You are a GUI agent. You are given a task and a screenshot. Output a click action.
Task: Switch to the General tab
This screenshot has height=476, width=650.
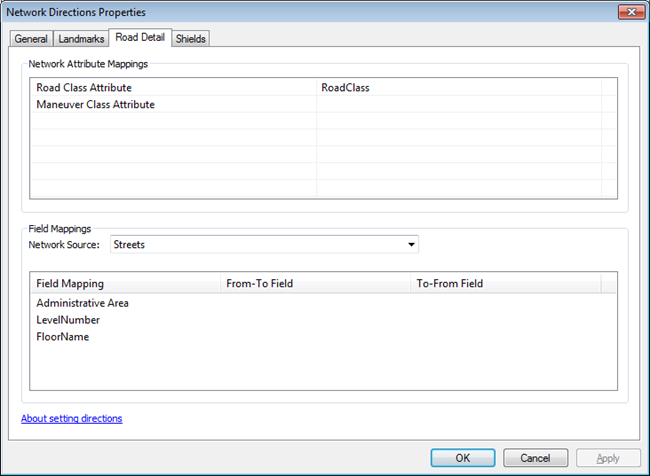point(30,39)
